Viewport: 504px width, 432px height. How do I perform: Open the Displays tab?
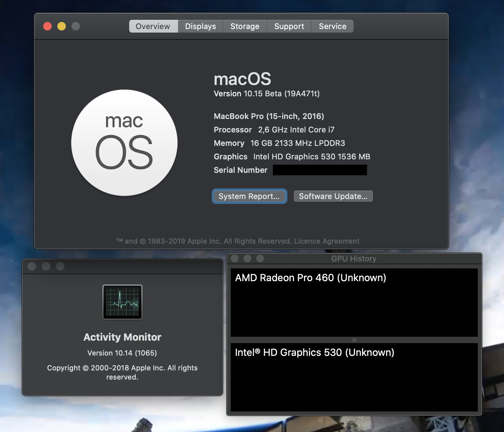point(200,26)
